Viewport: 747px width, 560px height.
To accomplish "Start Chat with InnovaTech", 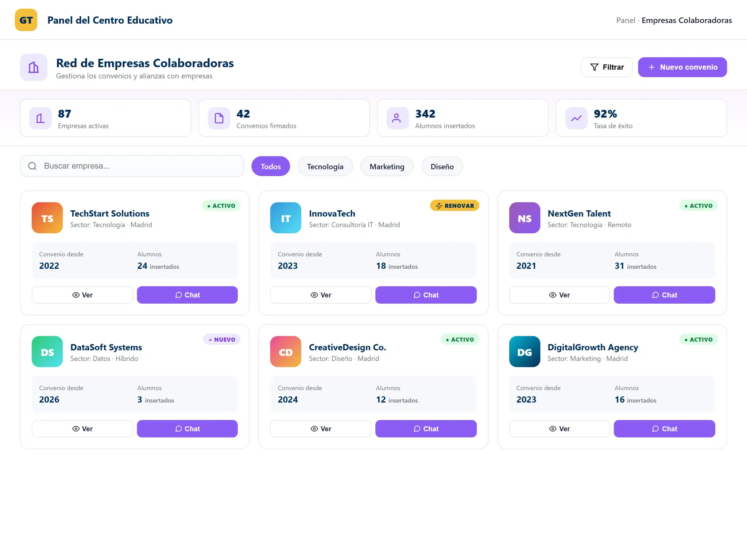I will 426,295.
